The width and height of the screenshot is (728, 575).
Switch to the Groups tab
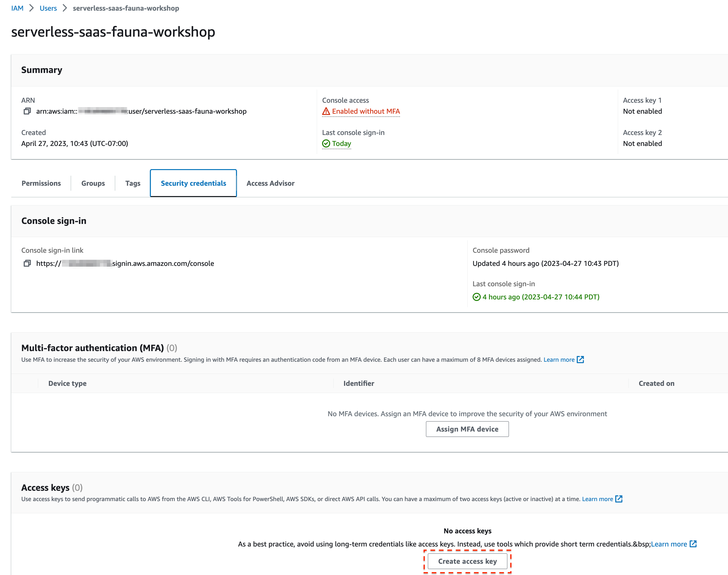click(x=93, y=183)
